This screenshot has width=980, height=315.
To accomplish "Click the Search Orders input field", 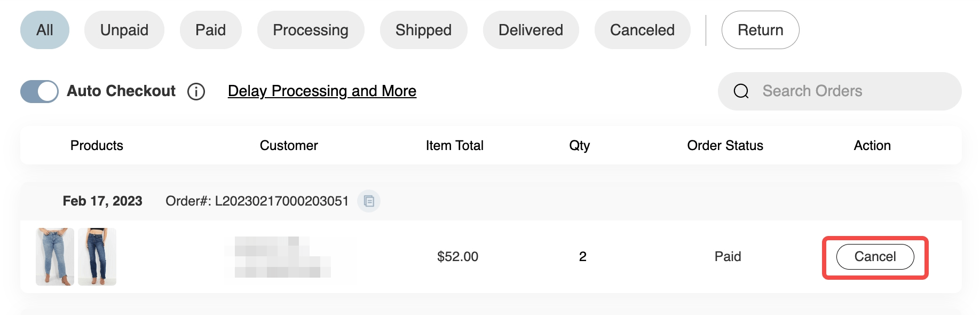I will [x=827, y=91].
